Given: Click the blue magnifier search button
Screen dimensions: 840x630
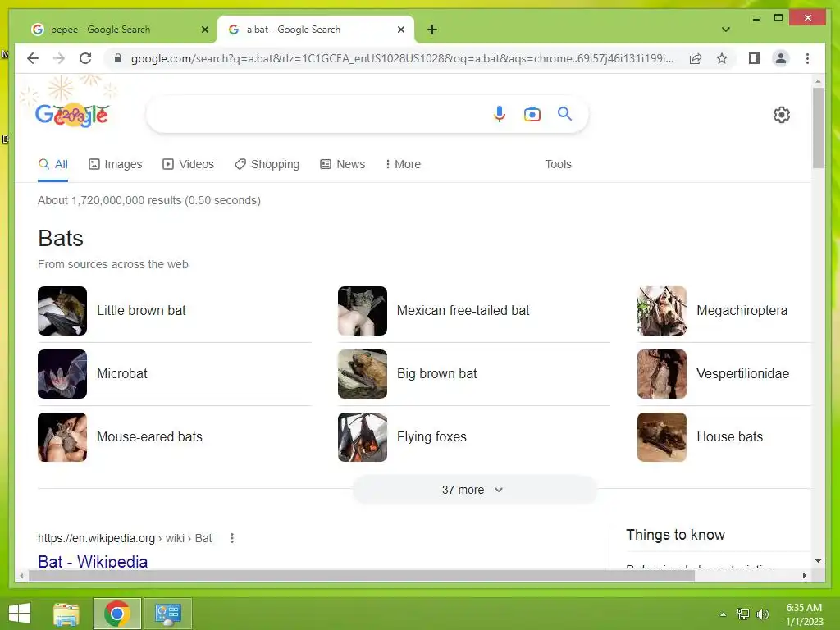Looking at the screenshot, I should (564, 113).
